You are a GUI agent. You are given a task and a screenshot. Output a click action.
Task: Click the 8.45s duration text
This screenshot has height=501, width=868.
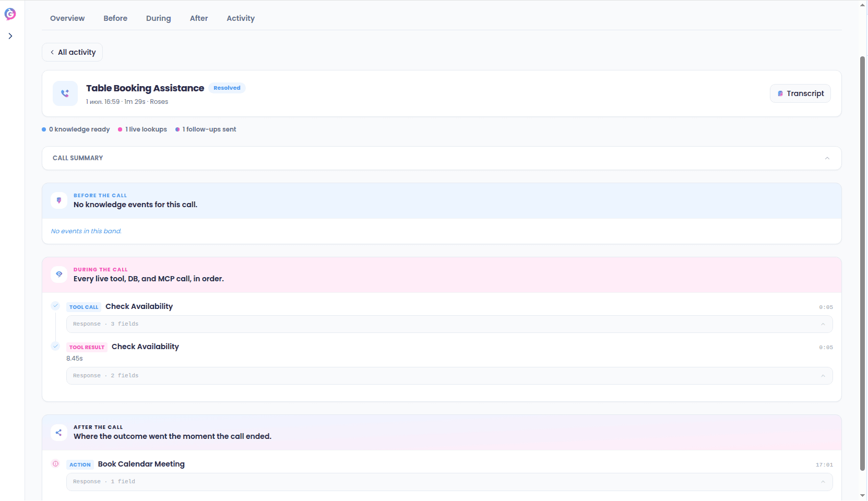pyautogui.click(x=75, y=359)
